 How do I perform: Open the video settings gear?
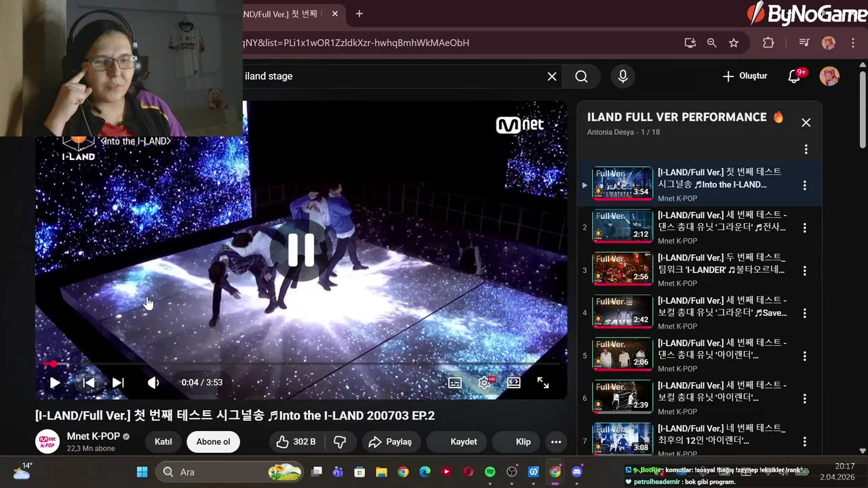tap(484, 383)
